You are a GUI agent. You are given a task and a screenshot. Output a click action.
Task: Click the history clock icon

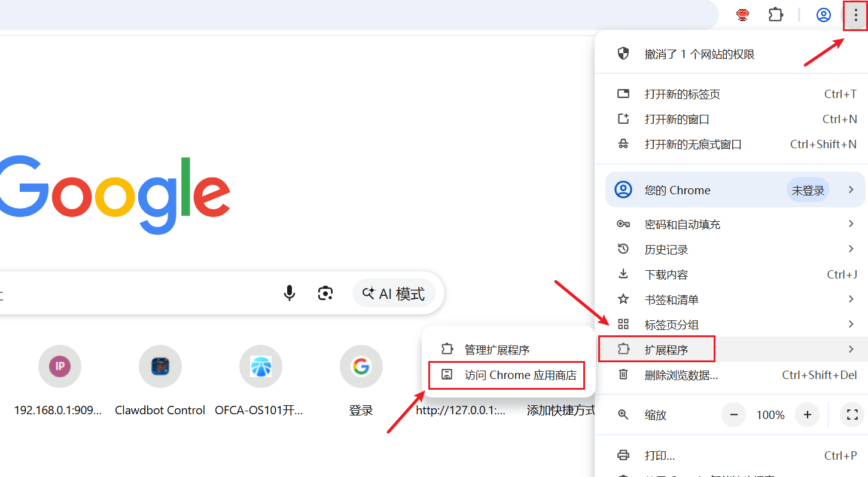623,249
